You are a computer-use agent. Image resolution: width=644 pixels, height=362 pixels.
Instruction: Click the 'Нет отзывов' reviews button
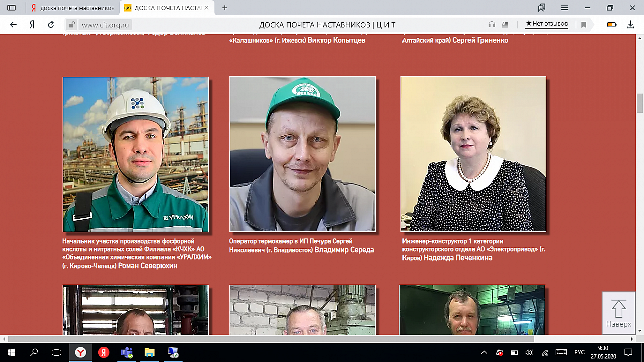click(546, 24)
